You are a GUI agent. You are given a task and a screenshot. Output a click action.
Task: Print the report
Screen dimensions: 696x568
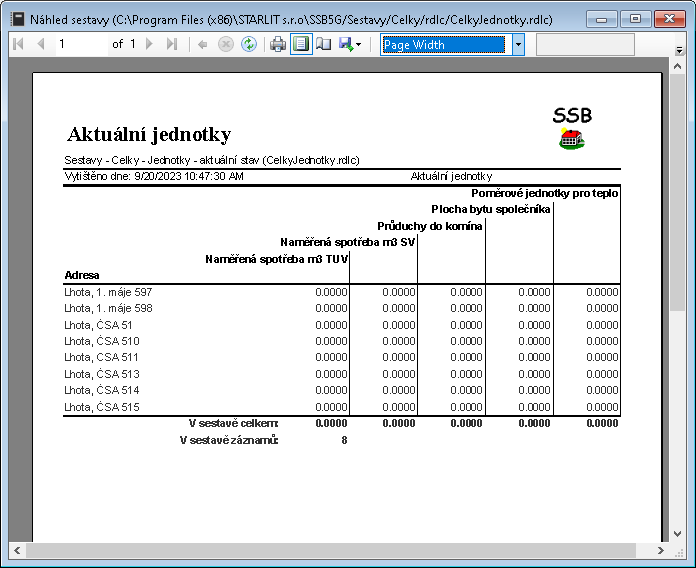click(278, 44)
